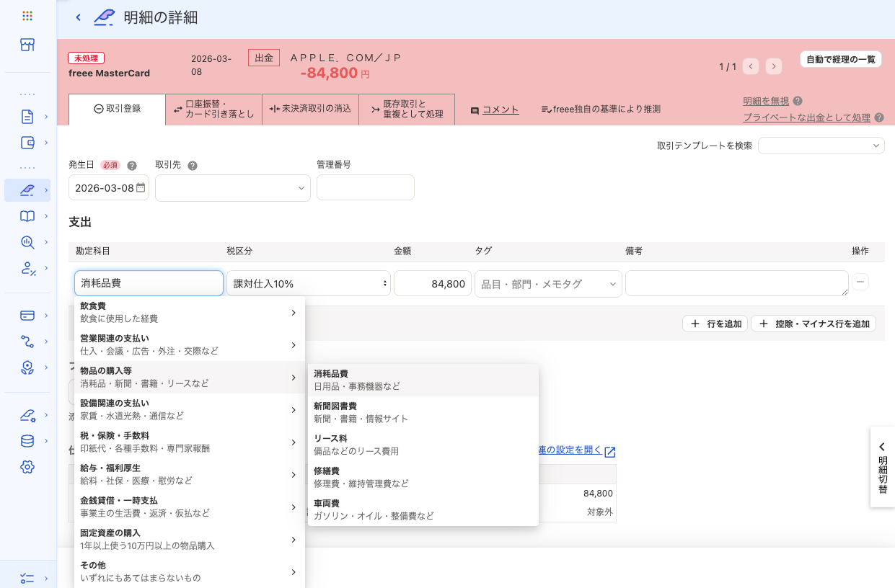Image resolution: width=895 pixels, height=588 pixels.
Task: Expand the 営業関連の支払い category
Action: [190, 344]
